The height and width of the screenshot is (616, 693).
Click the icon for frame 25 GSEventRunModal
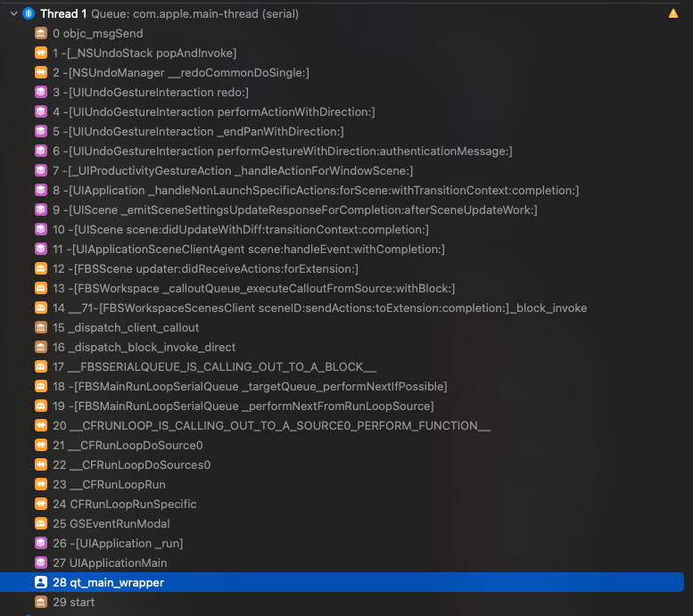tap(41, 523)
